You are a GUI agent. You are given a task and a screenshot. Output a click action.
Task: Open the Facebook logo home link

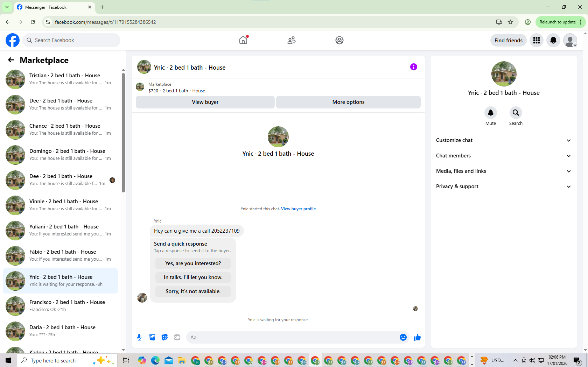coord(13,40)
